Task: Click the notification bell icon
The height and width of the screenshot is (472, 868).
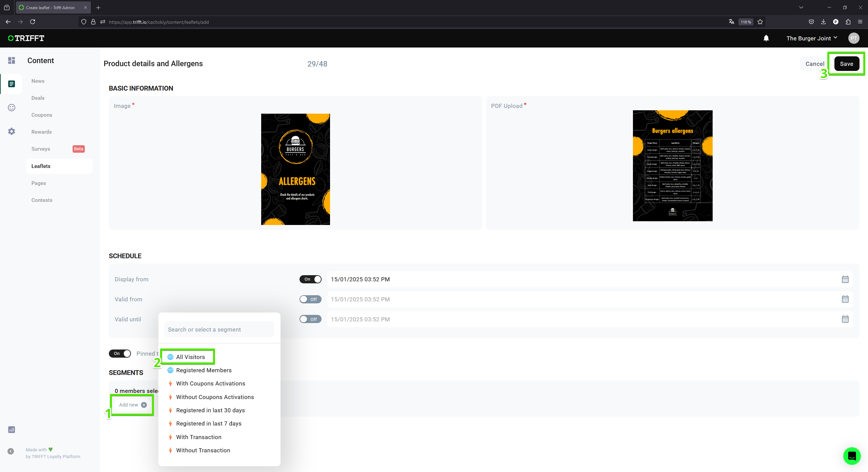Action: pos(766,38)
